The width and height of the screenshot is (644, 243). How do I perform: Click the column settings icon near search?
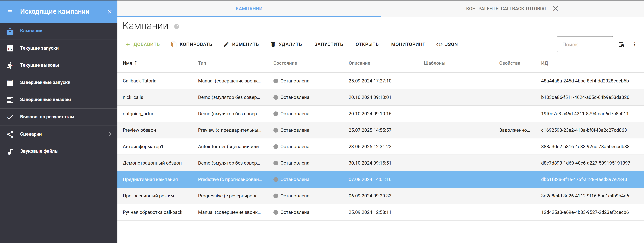[x=621, y=45]
